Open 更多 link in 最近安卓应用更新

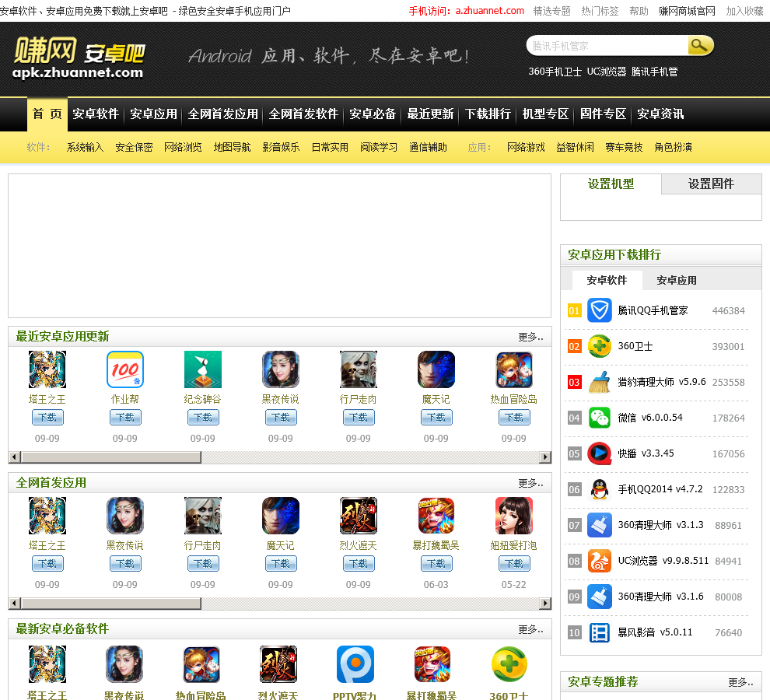(x=531, y=337)
